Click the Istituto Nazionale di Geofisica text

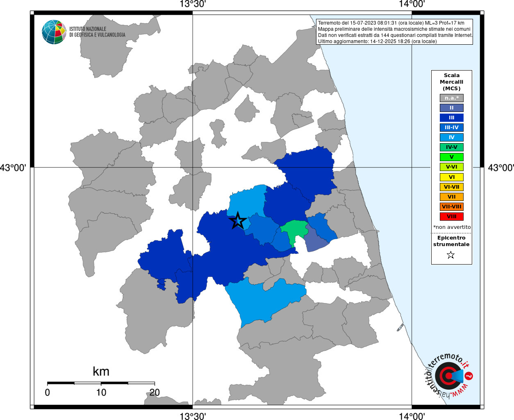click(x=97, y=32)
